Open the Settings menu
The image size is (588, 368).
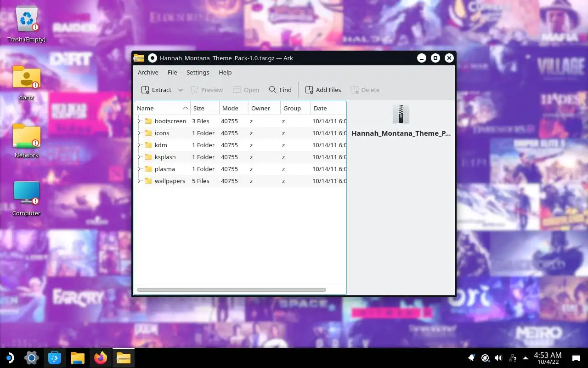click(x=198, y=72)
